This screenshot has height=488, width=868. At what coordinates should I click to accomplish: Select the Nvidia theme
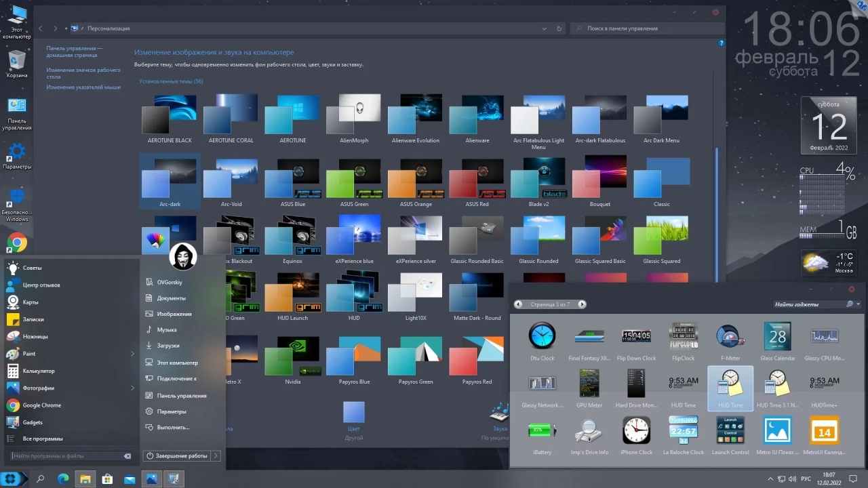coord(292,361)
